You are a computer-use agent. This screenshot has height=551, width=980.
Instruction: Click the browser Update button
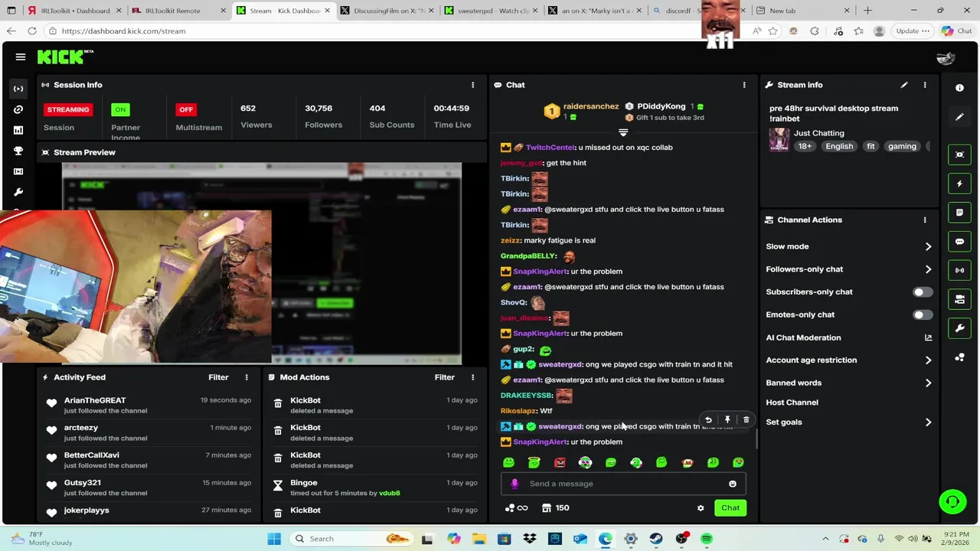(x=912, y=31)
